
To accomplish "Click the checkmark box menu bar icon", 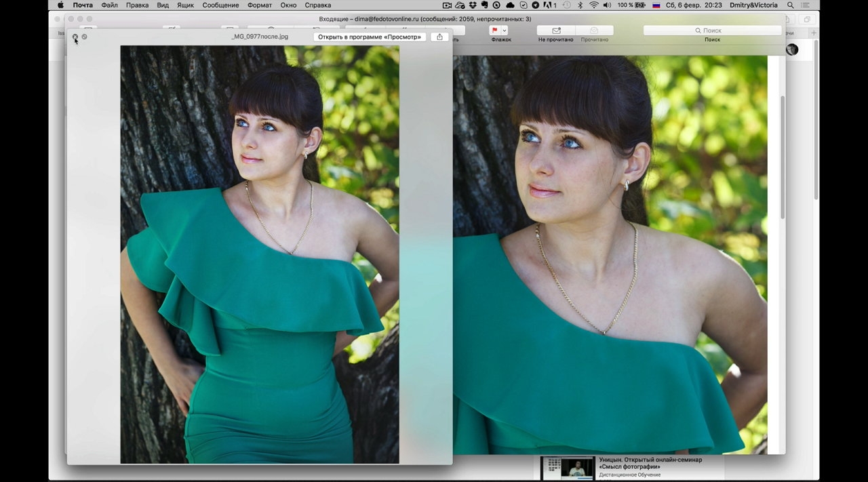I will coord(524,5).
